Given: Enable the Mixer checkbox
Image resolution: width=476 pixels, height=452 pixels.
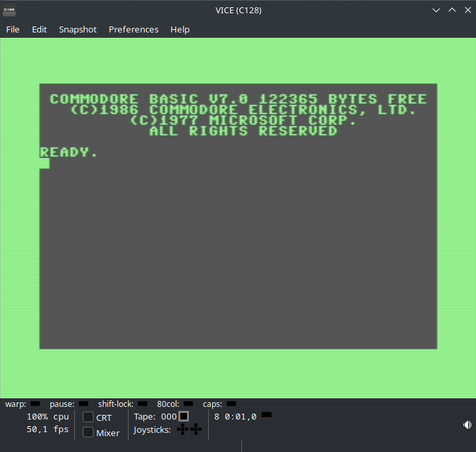Looking at the screenshot, I should point(88,432).
